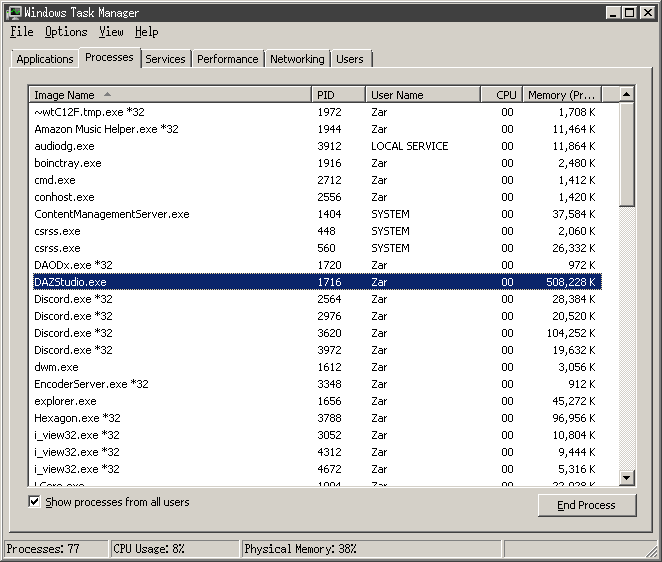Select i_view32.exe with PID 4672
This screenshot has width=662, height=562.
[317, 469]
